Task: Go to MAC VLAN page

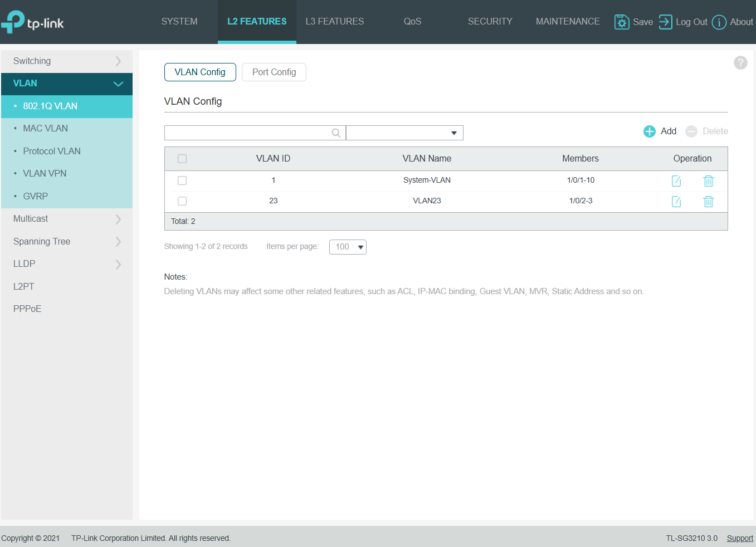Action: coord(45,129)
